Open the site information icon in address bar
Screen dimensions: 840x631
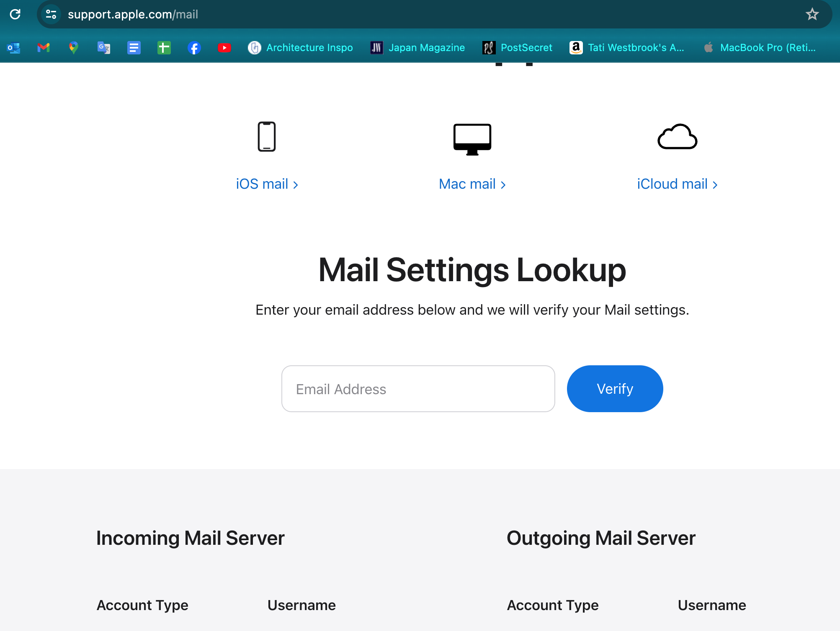(51, 14)
